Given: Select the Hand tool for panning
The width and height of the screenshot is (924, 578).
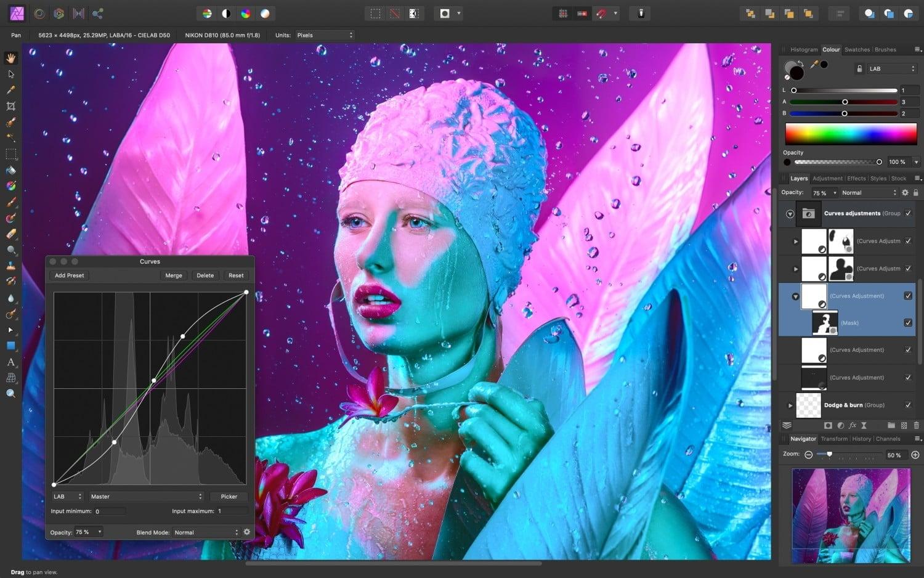Looking at the screenshot, I should tap(10, 57).
